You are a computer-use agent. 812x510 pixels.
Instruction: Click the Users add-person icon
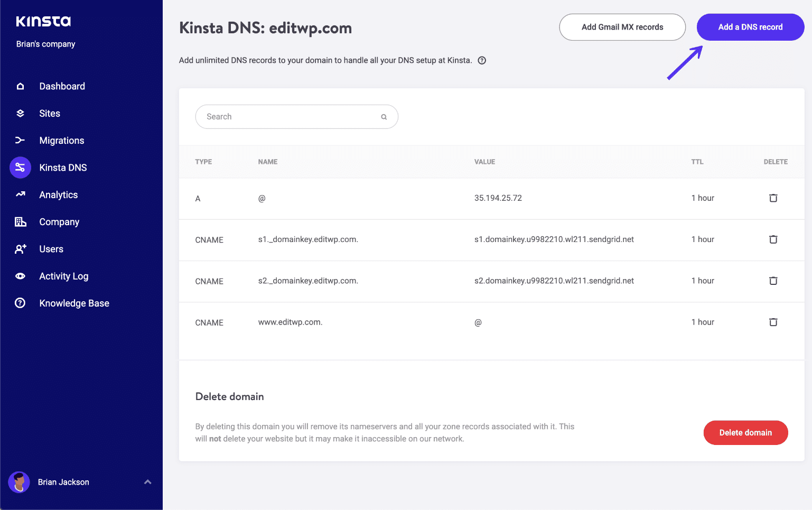[20, 249]
